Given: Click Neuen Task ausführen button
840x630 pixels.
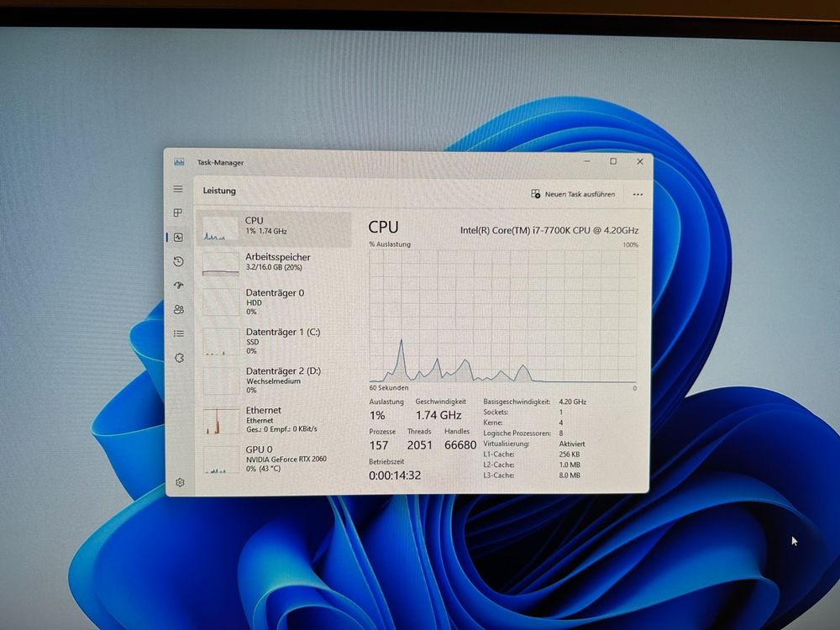Looking at the screenshot, I should pyautogui.click(x=573, y=194).
